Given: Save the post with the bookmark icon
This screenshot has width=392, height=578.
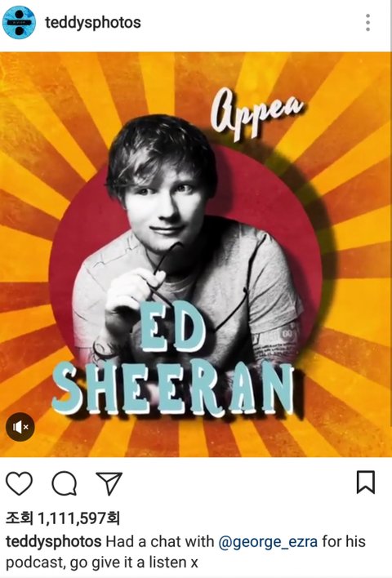Looking at the screenshot, I should [366, 482].
